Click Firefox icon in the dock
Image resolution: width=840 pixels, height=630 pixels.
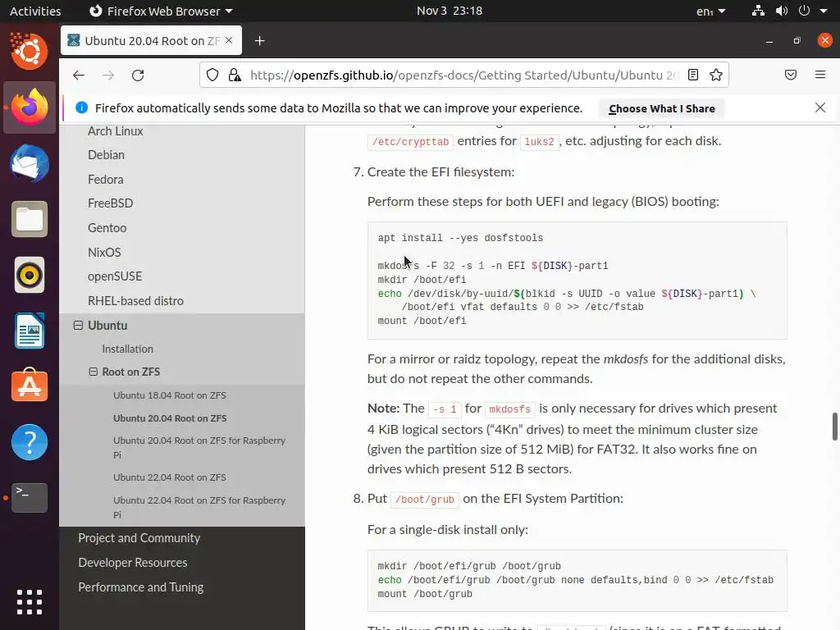pos(29,107)
